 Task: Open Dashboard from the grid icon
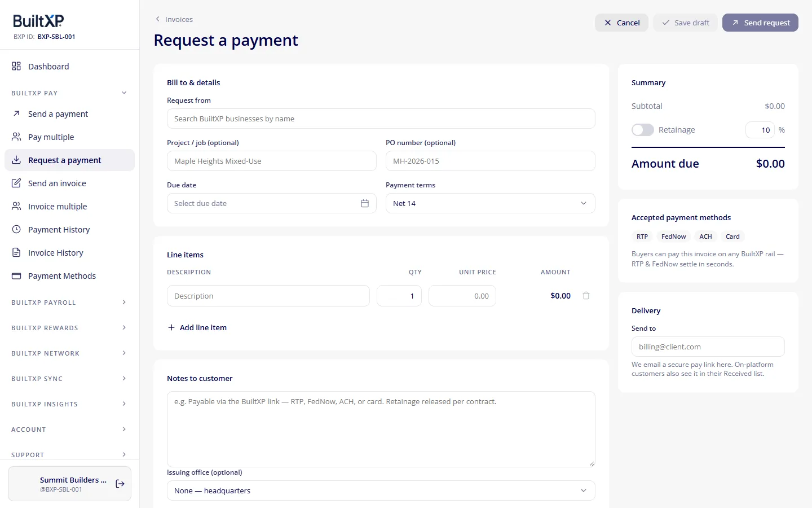click(16, 66)
